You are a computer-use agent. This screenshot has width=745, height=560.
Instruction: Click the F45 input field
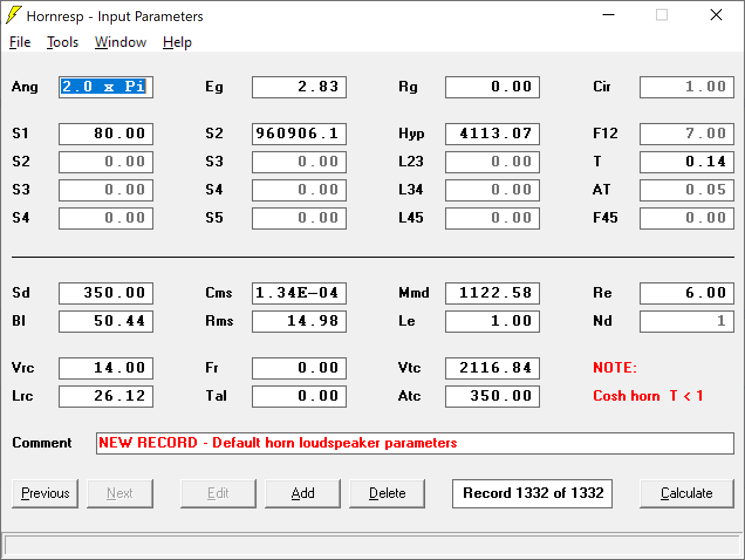tap(687, 218)
